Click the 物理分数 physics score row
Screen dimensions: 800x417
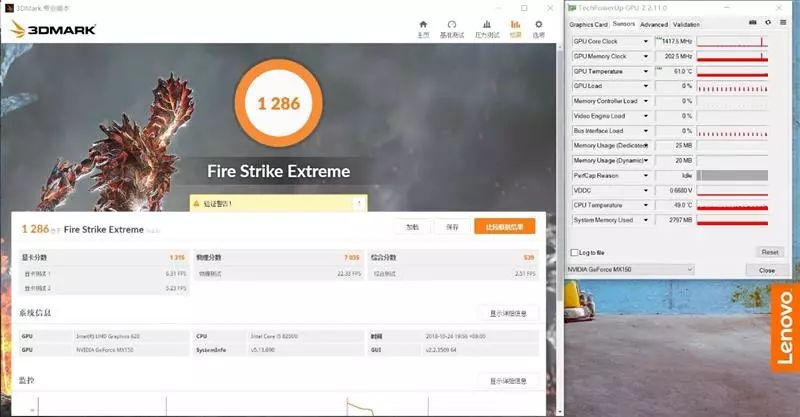coord(279,257)
